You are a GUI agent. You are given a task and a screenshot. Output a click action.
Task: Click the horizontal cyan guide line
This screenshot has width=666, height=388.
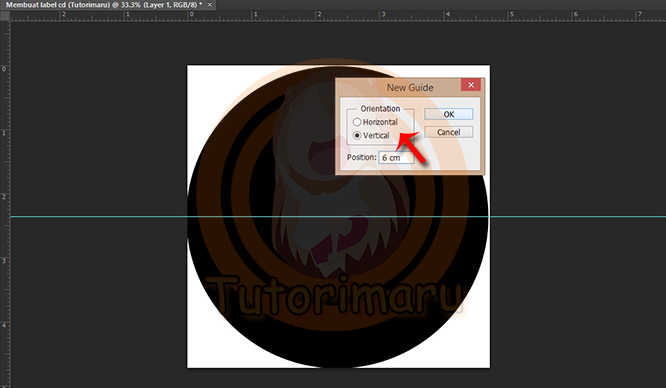[338, 217]
